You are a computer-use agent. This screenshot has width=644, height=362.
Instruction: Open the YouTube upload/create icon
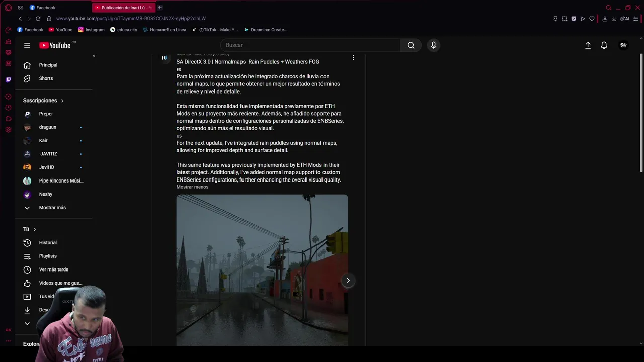point(588,45)
